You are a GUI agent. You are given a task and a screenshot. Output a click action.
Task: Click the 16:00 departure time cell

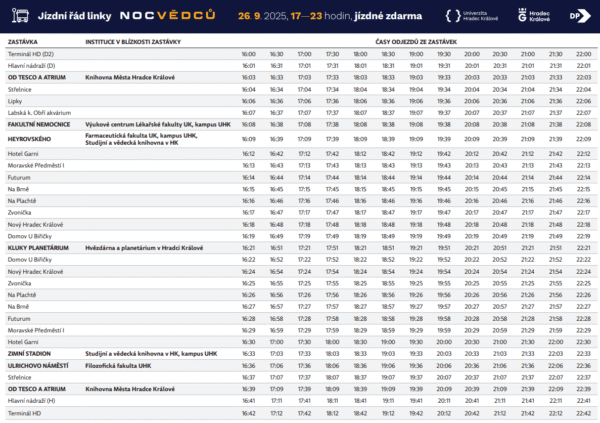point(249,54)
